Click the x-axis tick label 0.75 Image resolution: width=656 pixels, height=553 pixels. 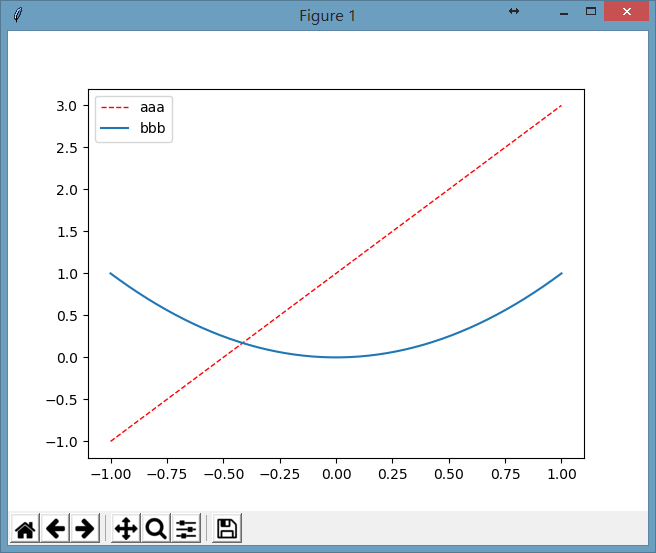pos(505,474)
